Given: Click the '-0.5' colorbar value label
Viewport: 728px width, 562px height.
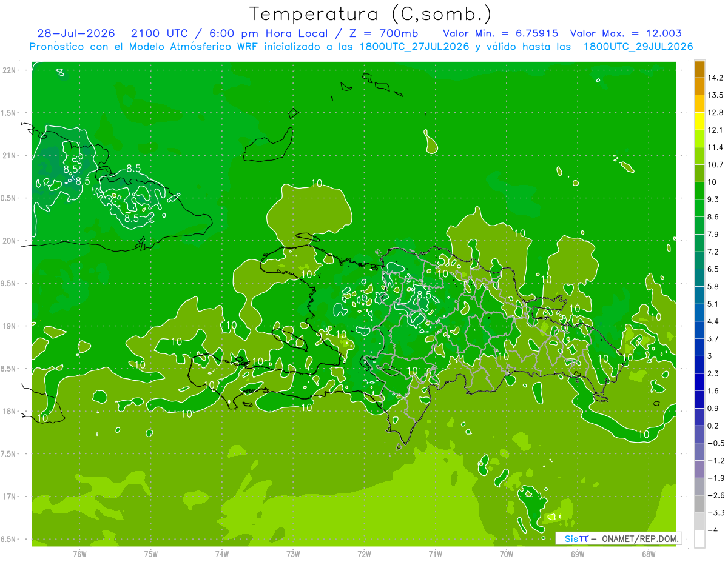Looking at the screenshot, I should click(716, 443).
